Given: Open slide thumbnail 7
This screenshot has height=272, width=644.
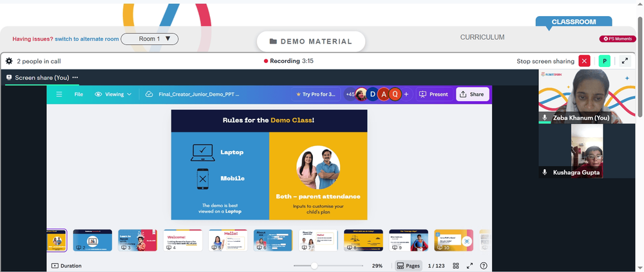Looking at the screenshot, I should [318, 240].
